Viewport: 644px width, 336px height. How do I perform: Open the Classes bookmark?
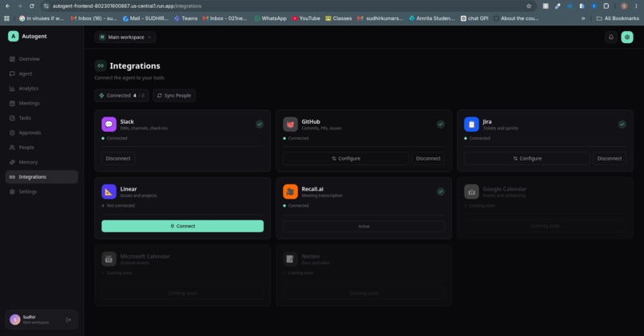click(x=339, y=18)
